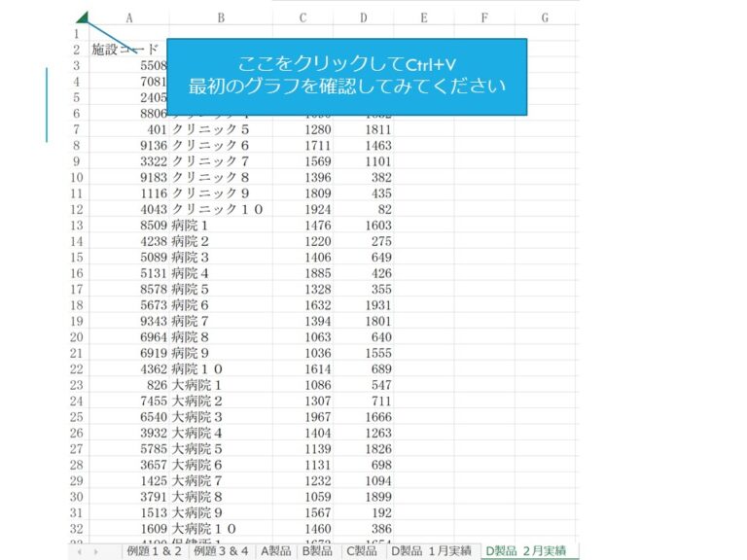Click the cell クリニック１０
Image resolution: width=747 pixels, height=560 pixels.
221,209
